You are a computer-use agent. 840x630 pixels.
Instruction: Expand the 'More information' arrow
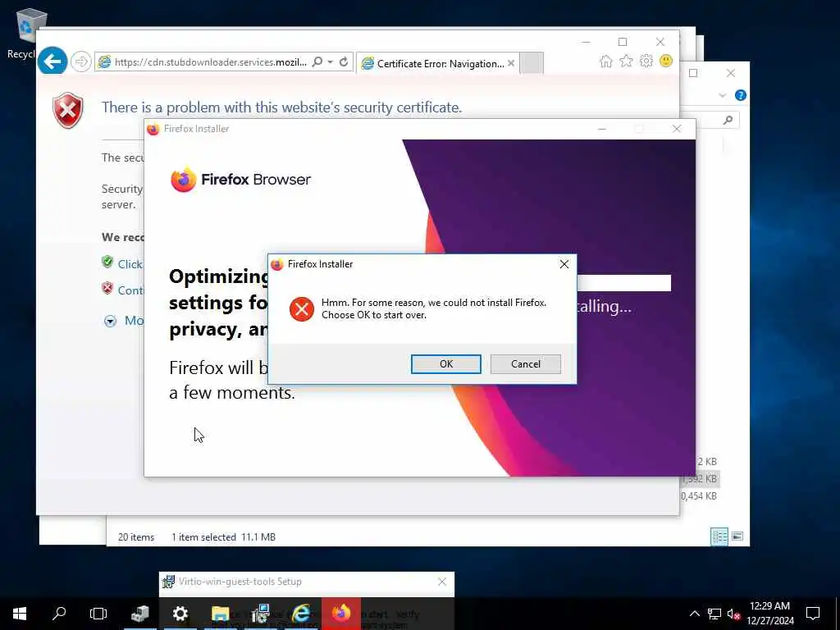[111, 321]
